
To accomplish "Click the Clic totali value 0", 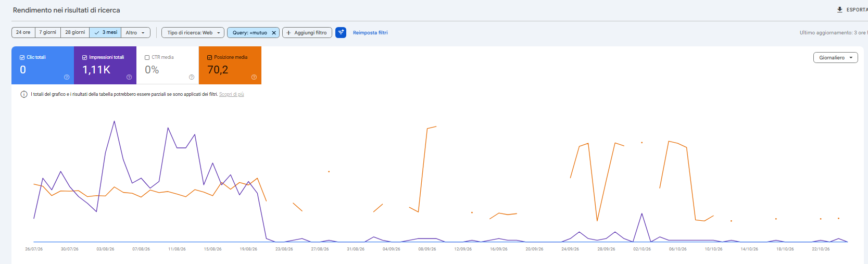I will point(23,70).
